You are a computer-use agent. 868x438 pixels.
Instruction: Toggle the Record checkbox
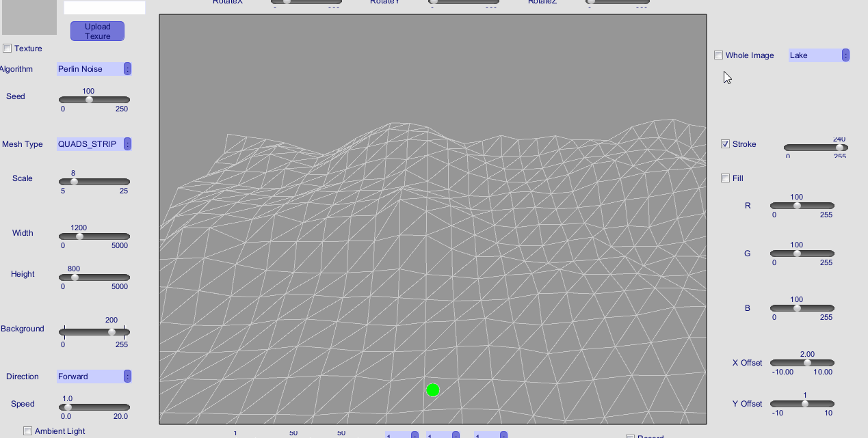coord(630,436)
